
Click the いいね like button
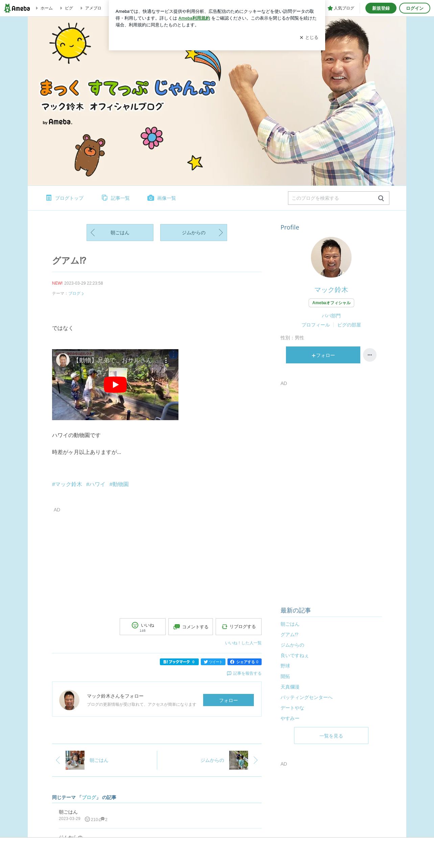143,627
